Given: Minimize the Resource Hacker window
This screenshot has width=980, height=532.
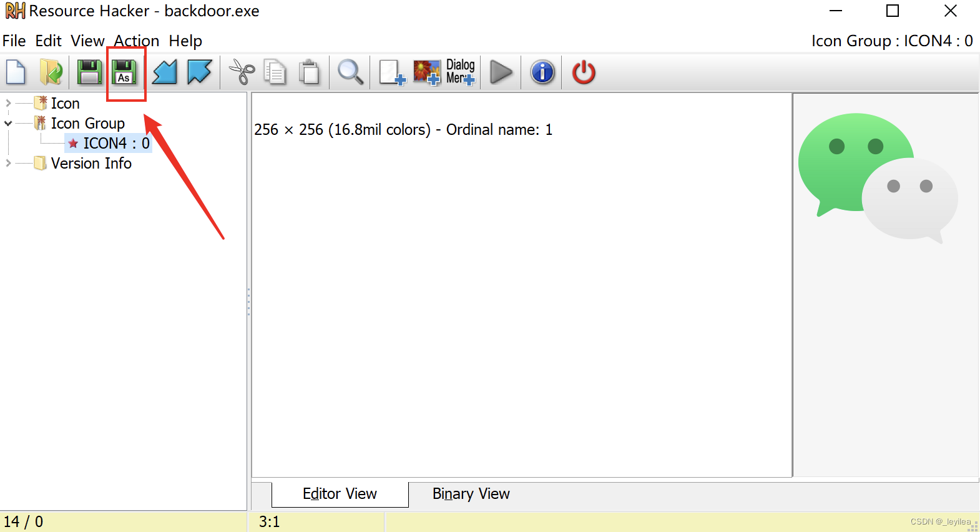Looking at the screenshot, I should [x=836, y=11].
